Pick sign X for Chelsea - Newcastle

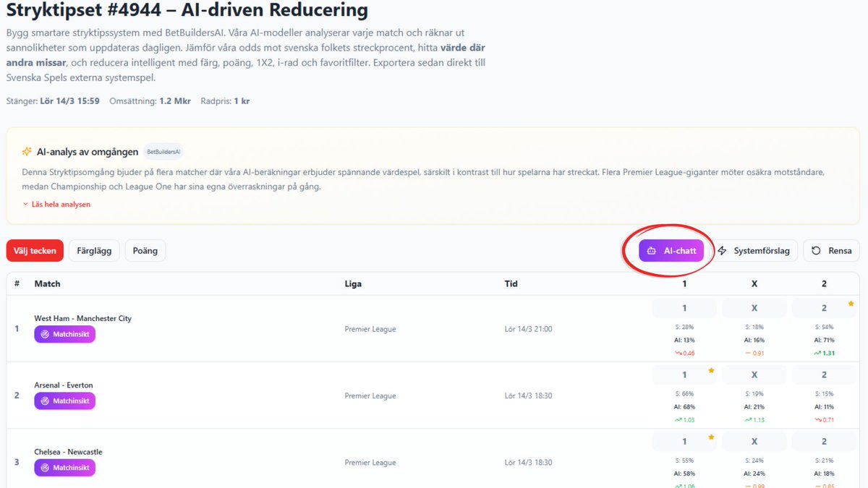(x=754, y=441)
